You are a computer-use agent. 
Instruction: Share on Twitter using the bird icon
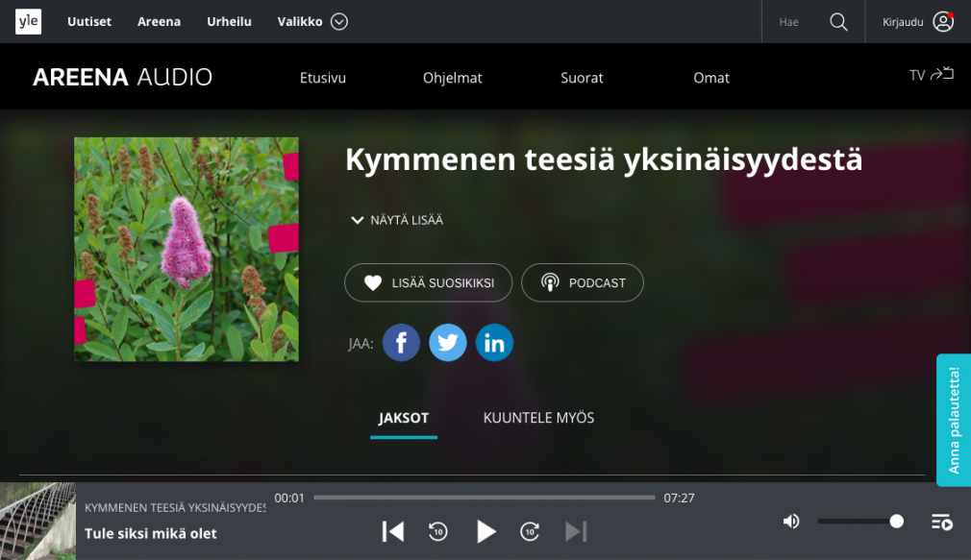coord(448,343)
